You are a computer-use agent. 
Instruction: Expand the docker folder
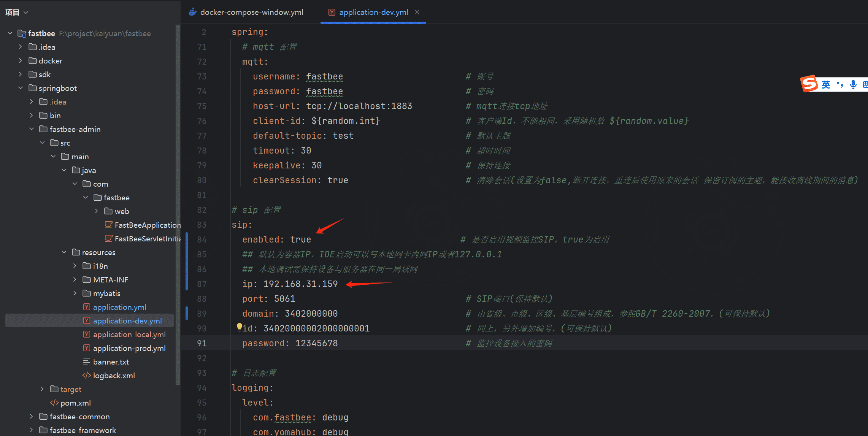coord(21,61)
